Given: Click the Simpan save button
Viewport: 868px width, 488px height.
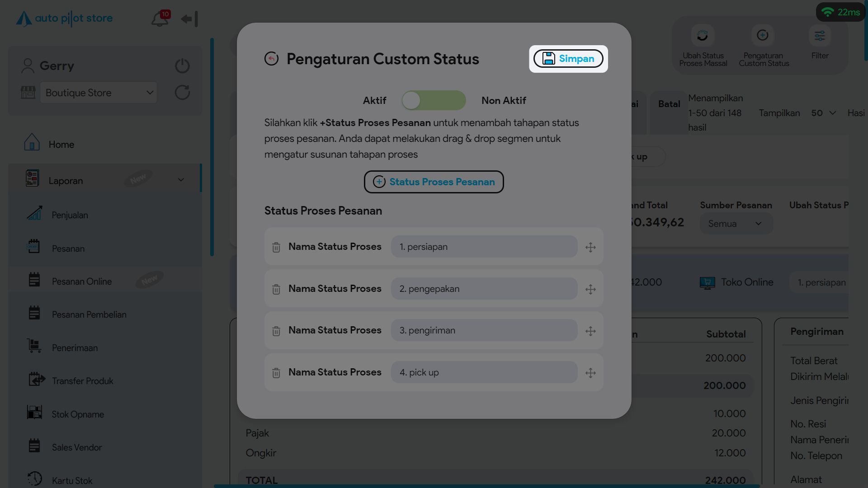Looking at the screenshot, I should pyautogui.click(x=568, y=59).
